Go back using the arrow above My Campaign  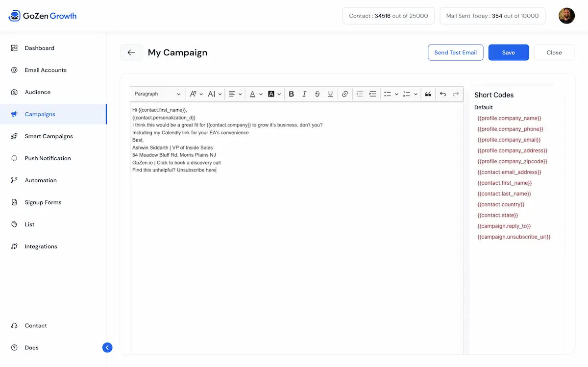coord(131,52)
